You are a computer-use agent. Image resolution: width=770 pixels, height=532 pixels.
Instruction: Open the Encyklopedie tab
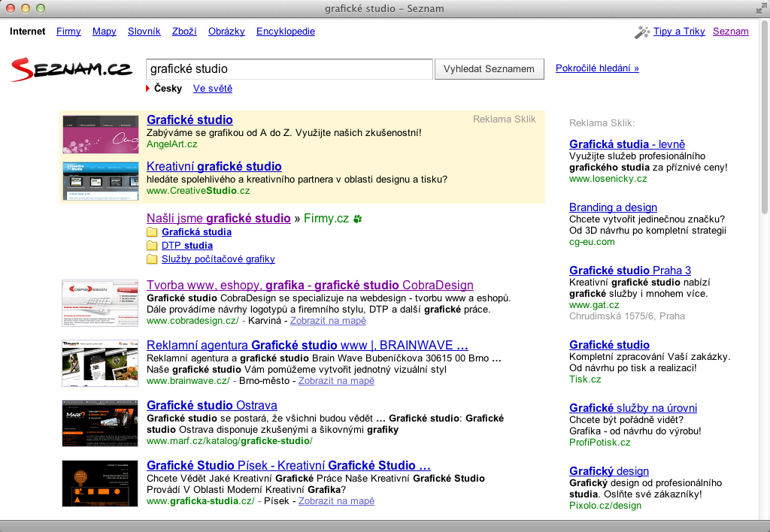click(x=286, y=32)
